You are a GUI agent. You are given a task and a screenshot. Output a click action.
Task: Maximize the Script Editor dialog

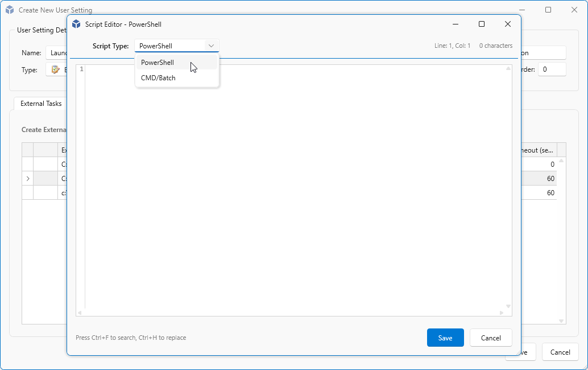pyautogui.click(x=482, y=24)
